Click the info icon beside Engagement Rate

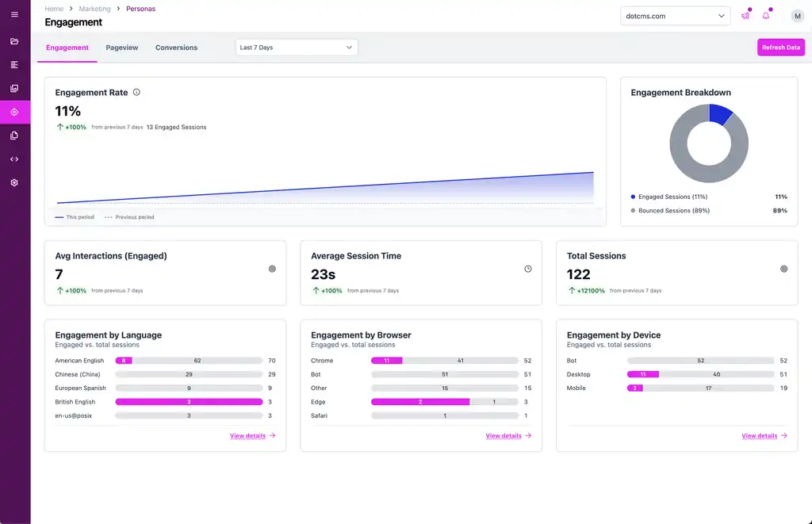[136, 92]
